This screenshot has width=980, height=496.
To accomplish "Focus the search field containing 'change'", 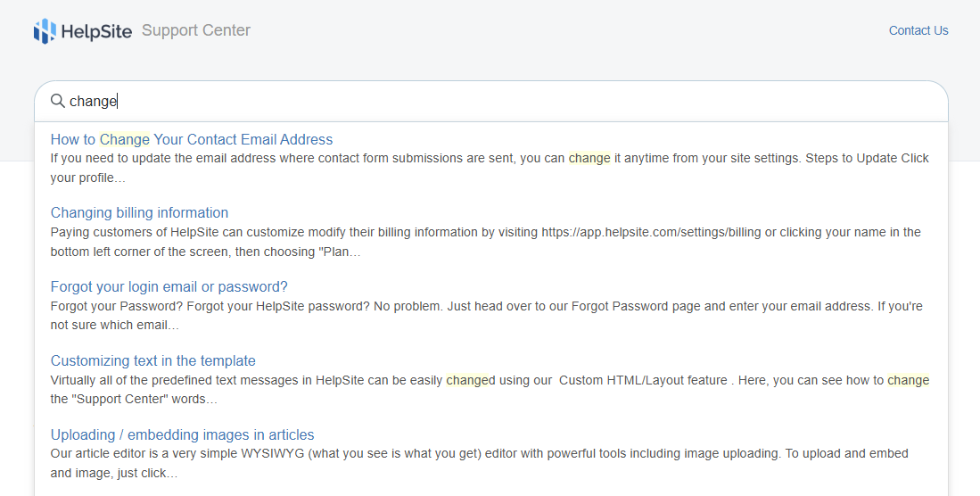I will pyautogui.click(x=491, y=102).
